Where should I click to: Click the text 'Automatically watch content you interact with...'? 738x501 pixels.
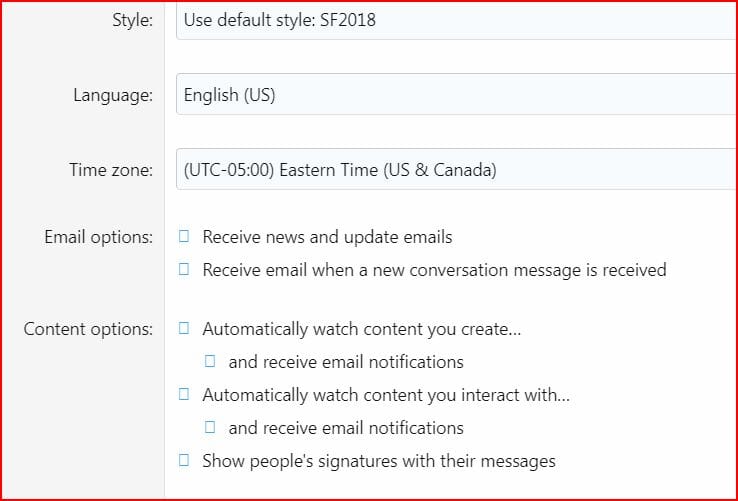386,395
